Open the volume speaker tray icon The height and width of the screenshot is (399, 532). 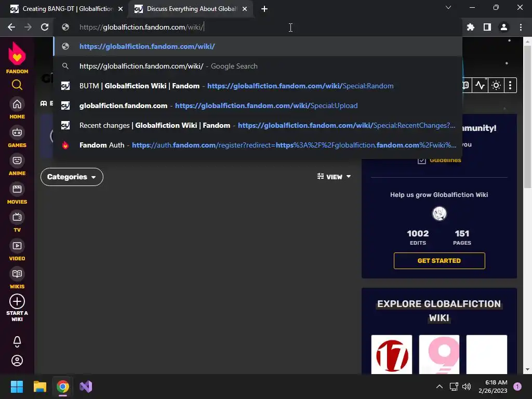click(467, 387)
